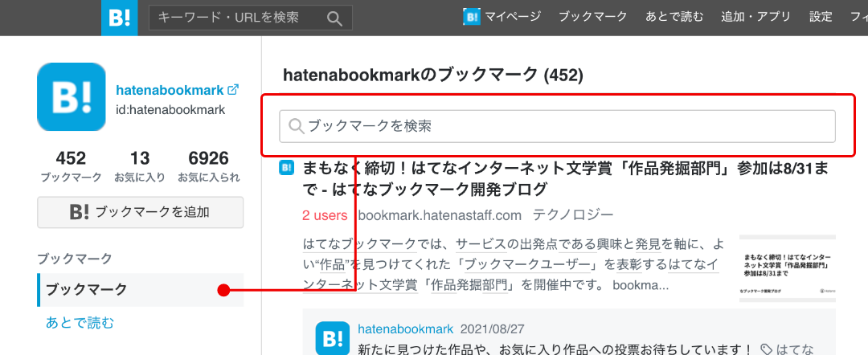Open hatenabookmark profile name link

point(170,90)
